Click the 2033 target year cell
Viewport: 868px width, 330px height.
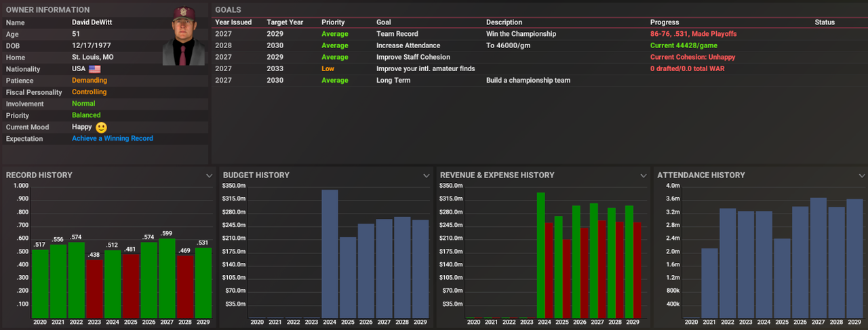pos(275,68)
